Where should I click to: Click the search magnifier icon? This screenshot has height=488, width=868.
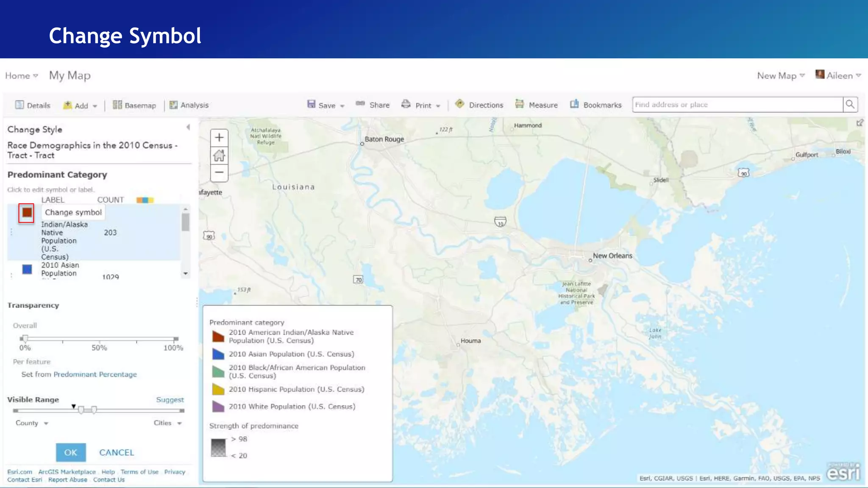click(x=850, y=105)
